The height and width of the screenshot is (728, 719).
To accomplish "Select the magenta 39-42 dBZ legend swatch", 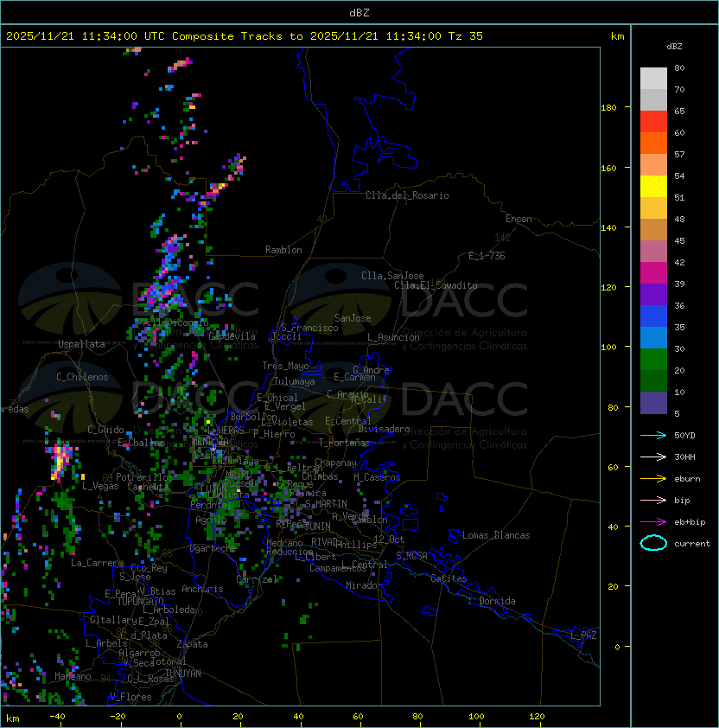I will point(653,273).
